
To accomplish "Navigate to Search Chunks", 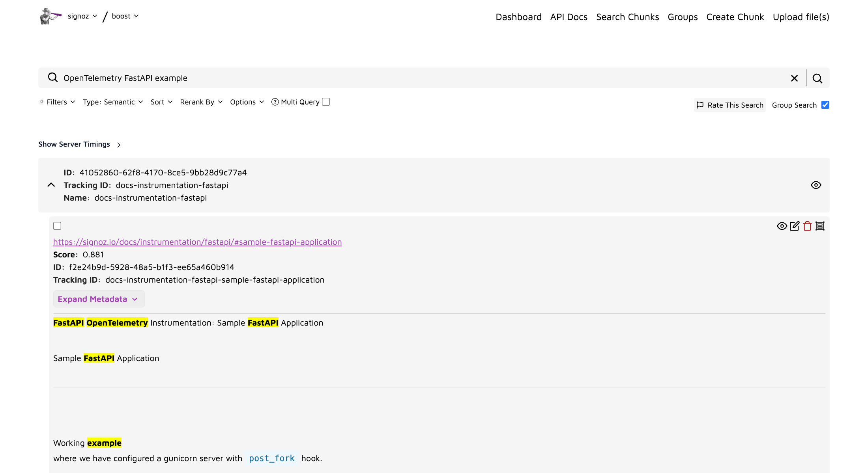I will [x=627, y=17].
